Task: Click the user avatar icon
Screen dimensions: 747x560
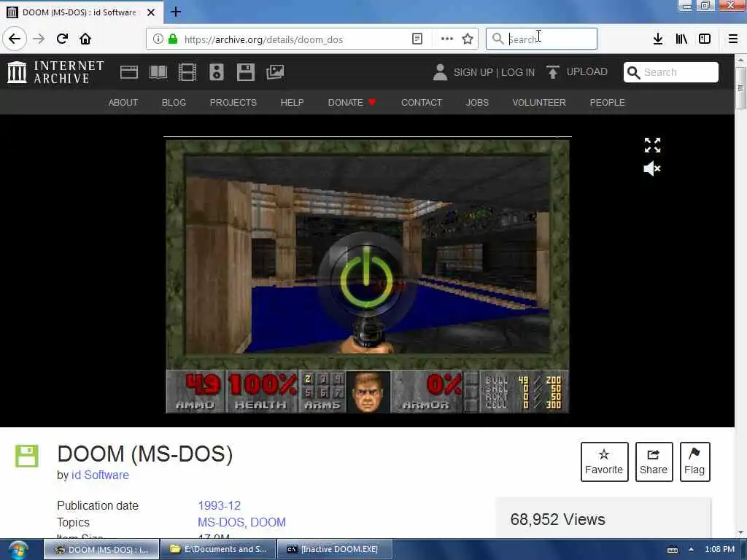Action: 440,72
